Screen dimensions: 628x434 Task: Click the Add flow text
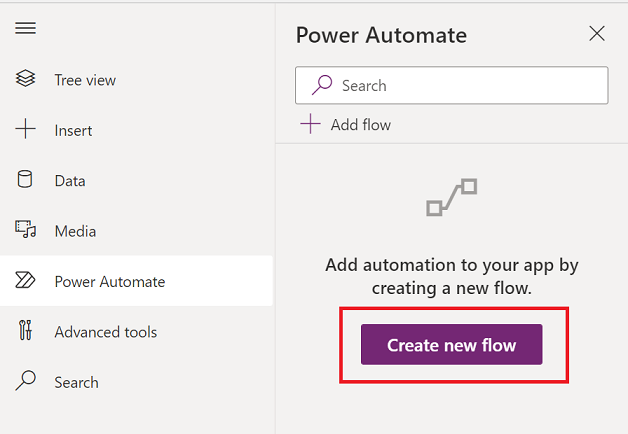pos(361,125)
